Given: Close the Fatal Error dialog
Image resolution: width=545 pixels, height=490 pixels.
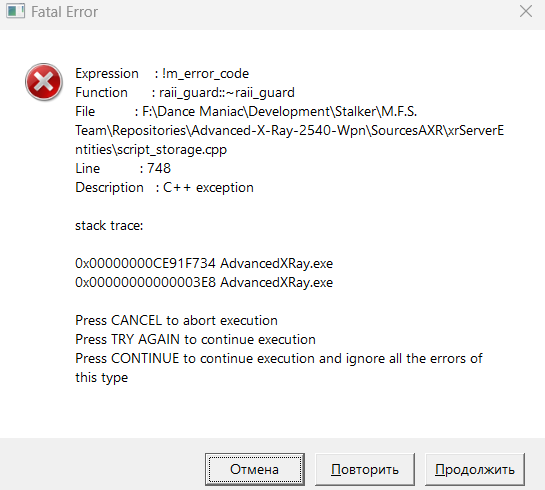Looking at the screenshot, I should tap(526, 11).
